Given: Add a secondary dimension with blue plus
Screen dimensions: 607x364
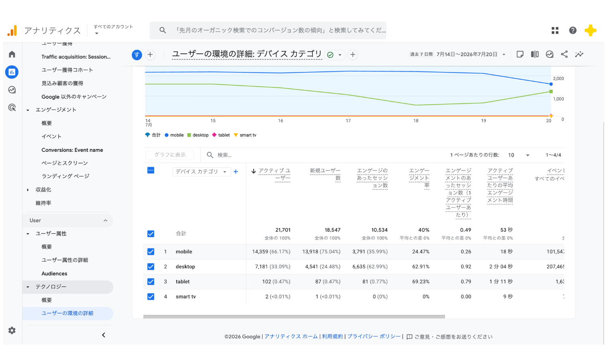Looking at the screenshot, I should [x=236, y=171].
